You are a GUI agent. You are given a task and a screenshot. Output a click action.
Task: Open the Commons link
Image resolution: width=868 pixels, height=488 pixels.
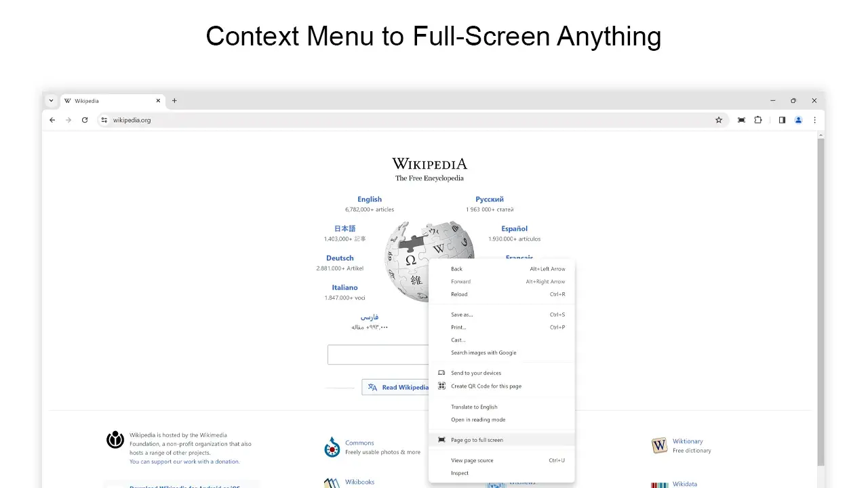(359, 443)
